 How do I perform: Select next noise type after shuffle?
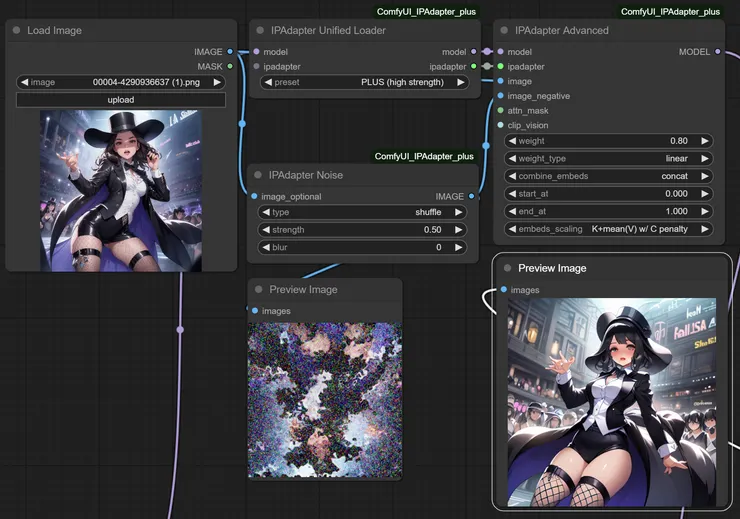pos(459,212)
